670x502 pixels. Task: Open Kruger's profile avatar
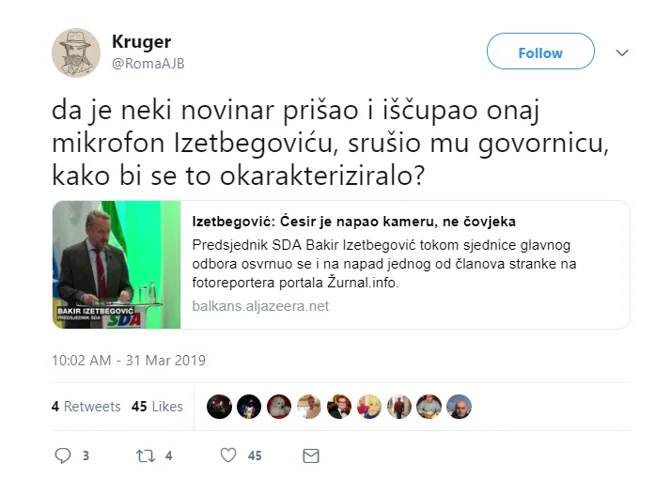click(76, 53)
